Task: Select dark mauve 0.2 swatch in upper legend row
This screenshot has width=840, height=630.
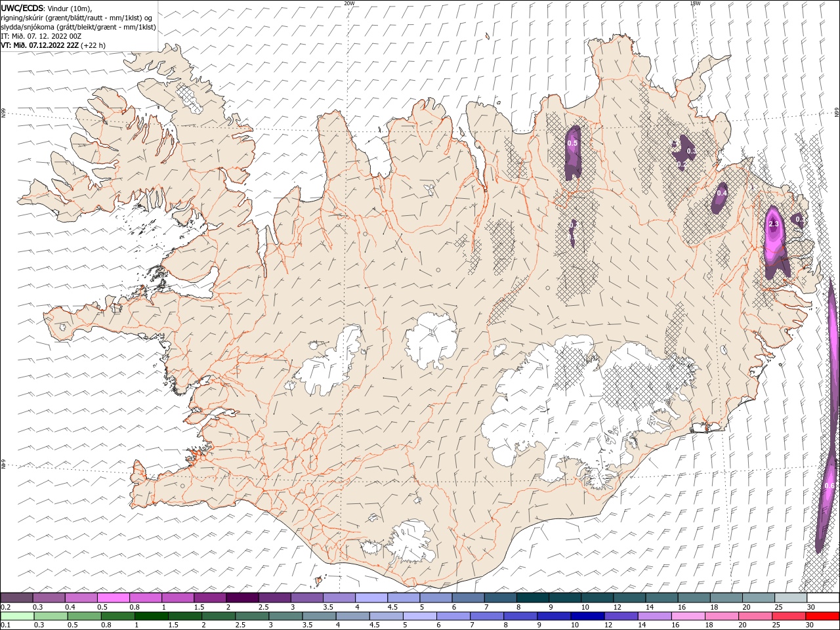Action: click(x=17, y=598)
